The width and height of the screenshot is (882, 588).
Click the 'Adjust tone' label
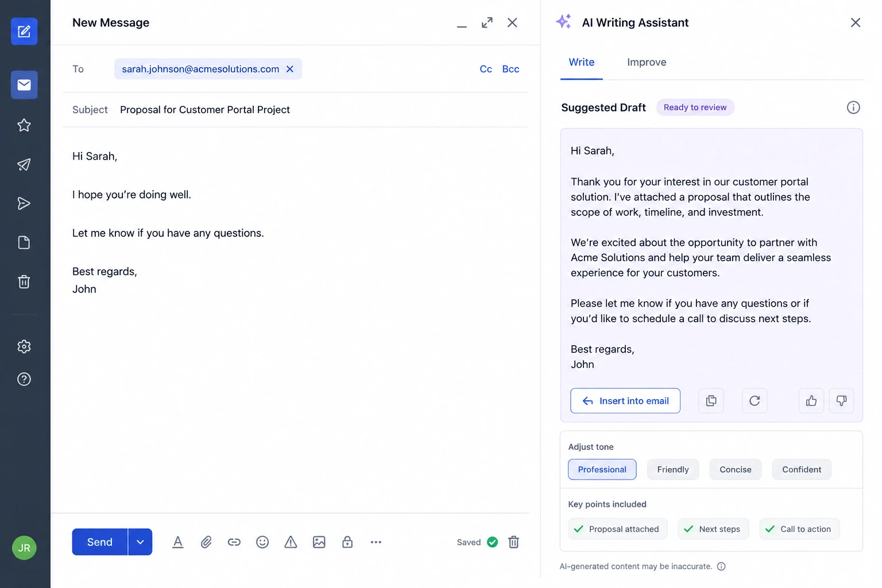(x=591, y=447)
